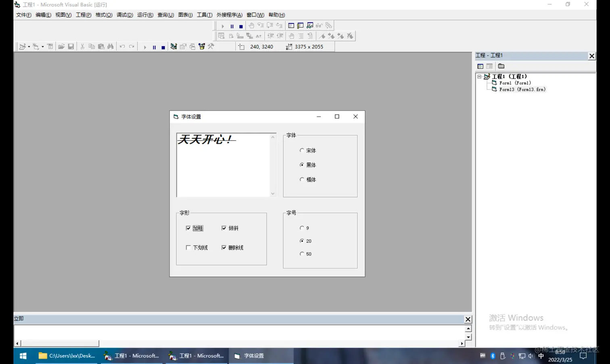Click the Open Project folder icon
Viewport: 610px width, 364px height.
pos(61,47)
